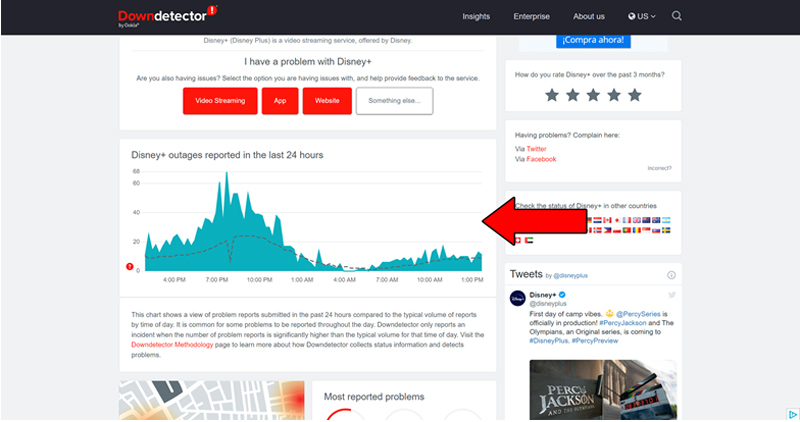Select the Slovakia flag

pos(656,230)
